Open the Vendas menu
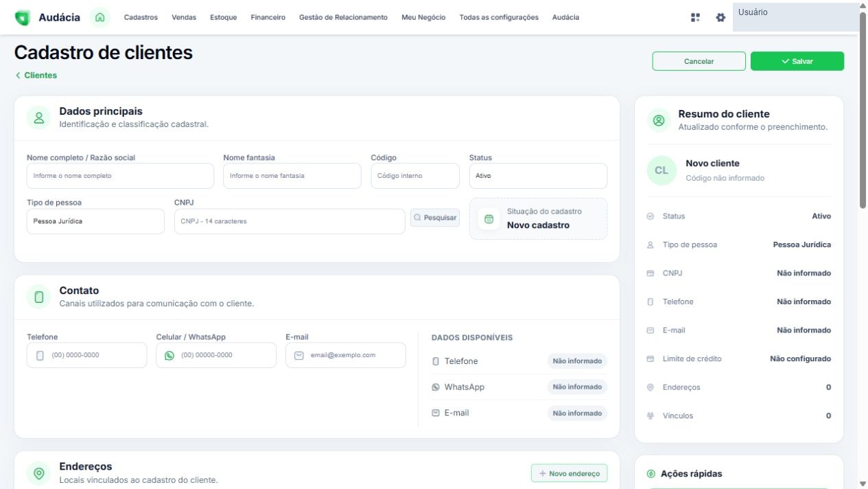868x489 pixels. (x=184, y=17)
